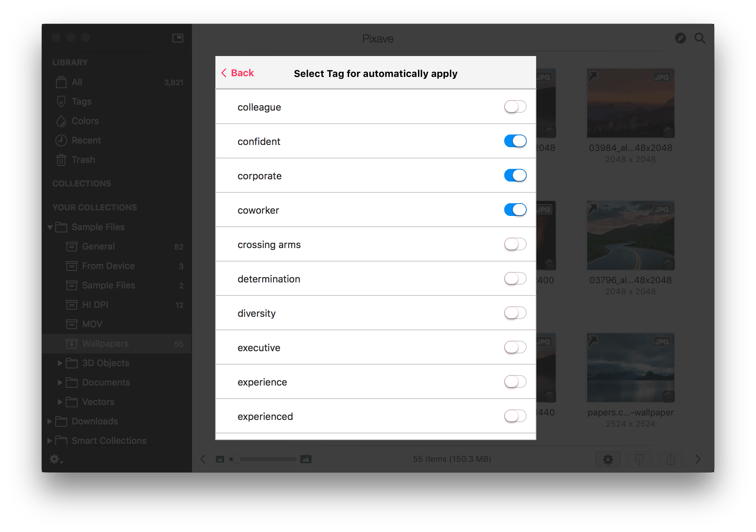Click the large thumbnail size icon

[306, 459]
